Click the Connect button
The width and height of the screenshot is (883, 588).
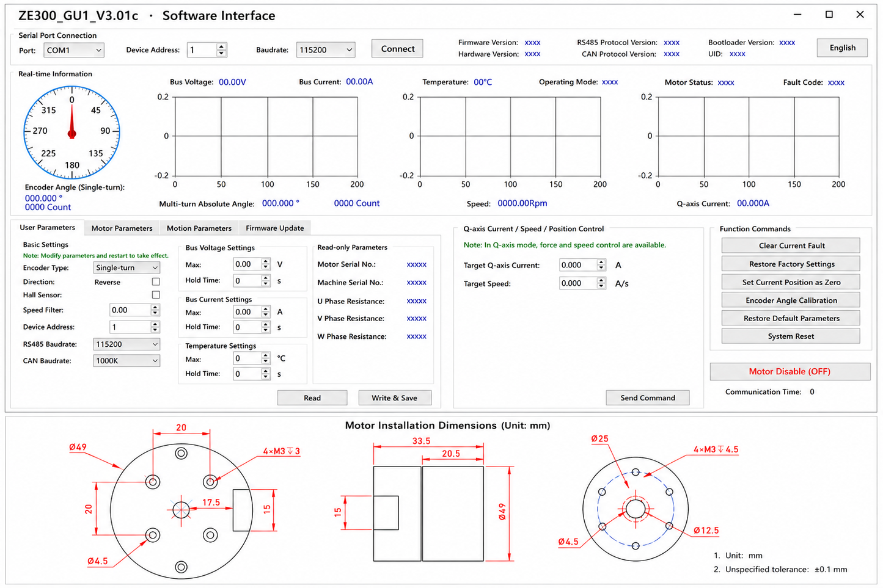coord(397,49)
